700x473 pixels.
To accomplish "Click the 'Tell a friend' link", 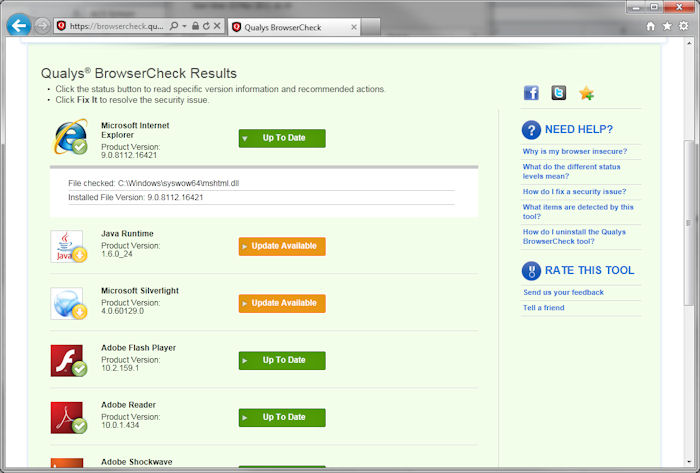I will pyautogui.click(x=544, y=307).
